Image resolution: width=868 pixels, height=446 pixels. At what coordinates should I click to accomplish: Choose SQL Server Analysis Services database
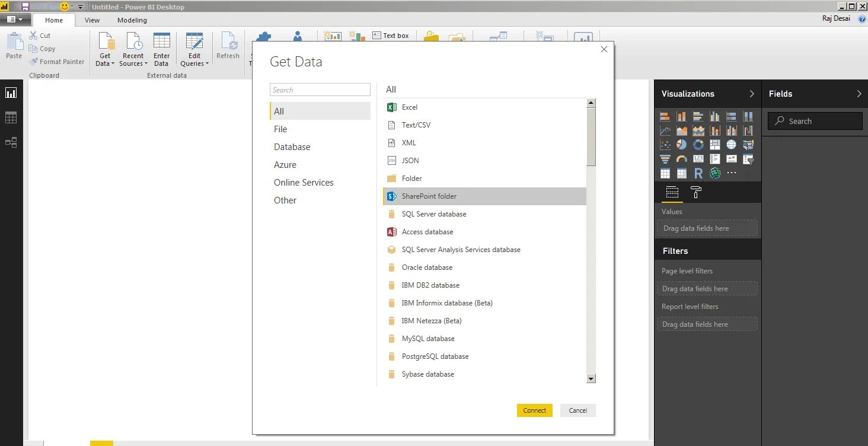click(x=484, y=250)
